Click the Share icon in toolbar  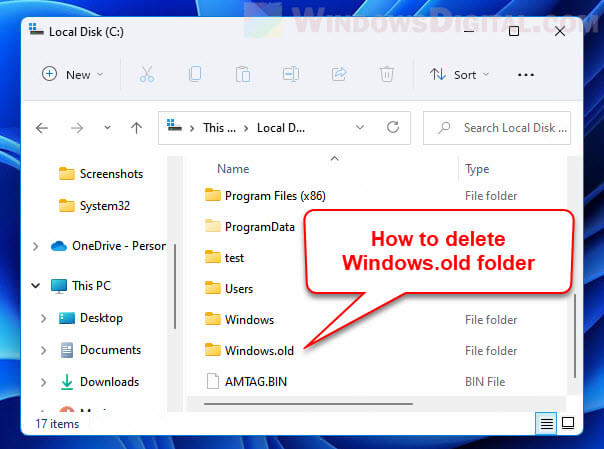pyautogui.click(x=338, y=74)
